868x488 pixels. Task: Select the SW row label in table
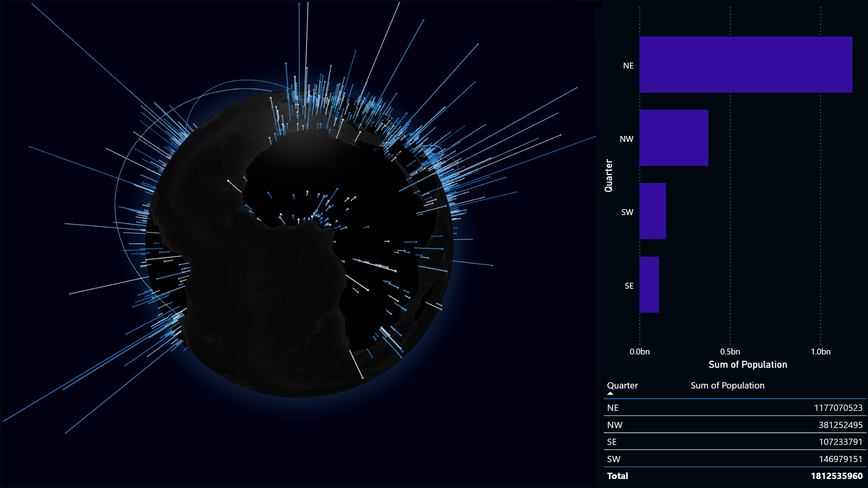click(613, 459)
